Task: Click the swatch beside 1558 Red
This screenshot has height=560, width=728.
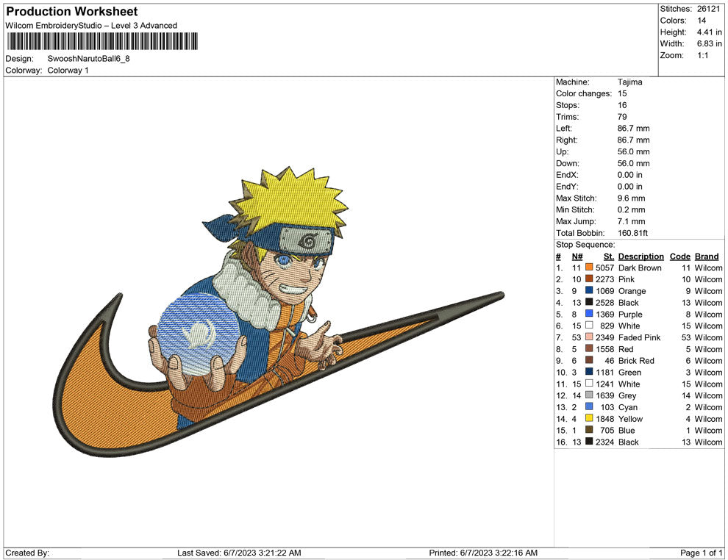Action: (589, 348)
